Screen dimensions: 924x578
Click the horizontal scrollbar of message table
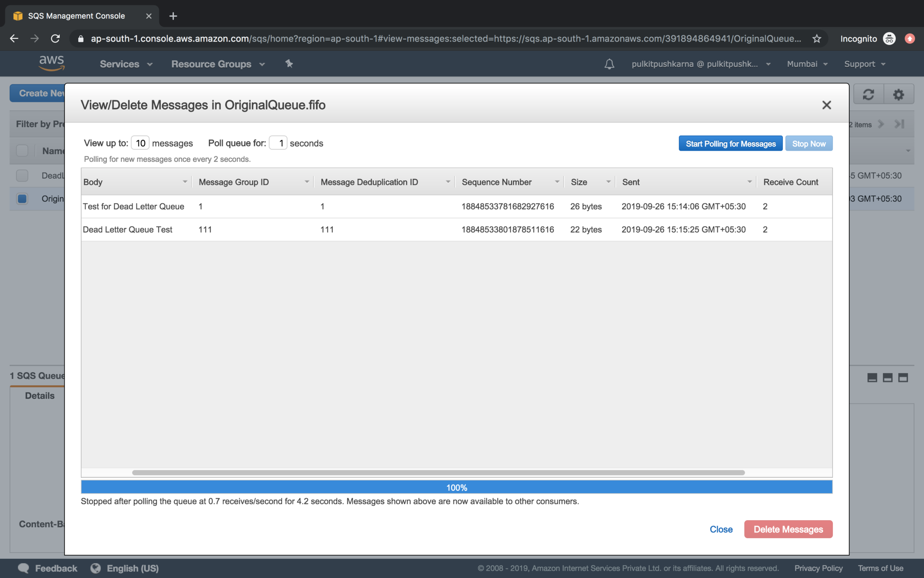[x=438, y=473]
